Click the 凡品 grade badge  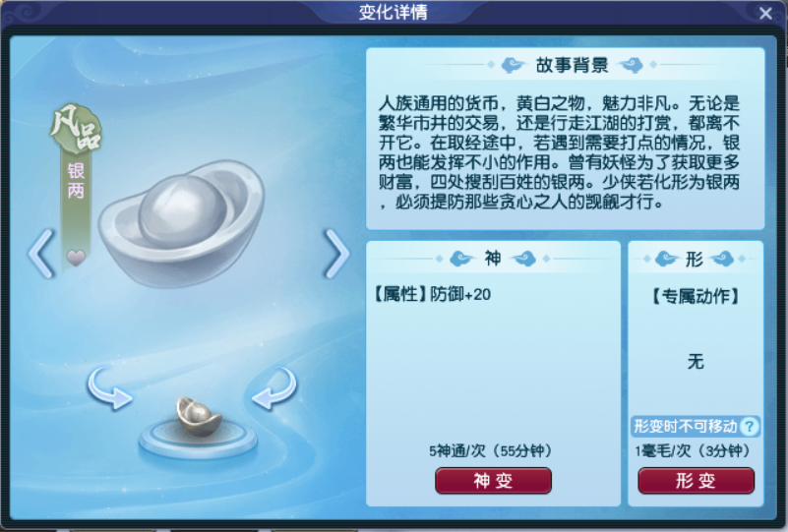76,129
